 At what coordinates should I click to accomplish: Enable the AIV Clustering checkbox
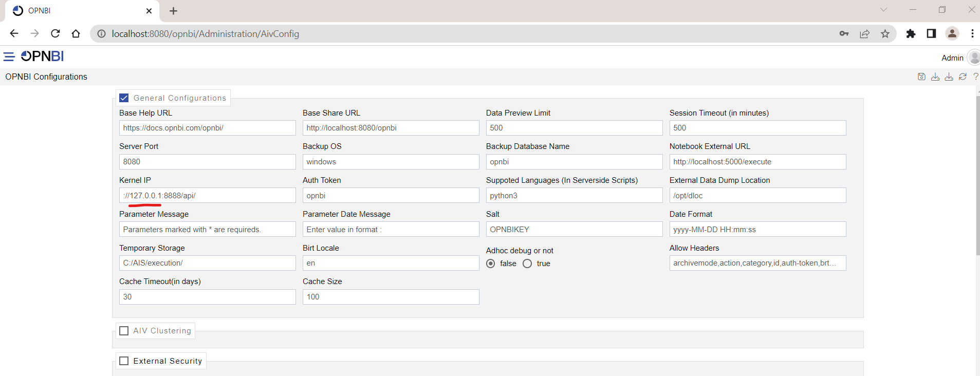point(124,331)
